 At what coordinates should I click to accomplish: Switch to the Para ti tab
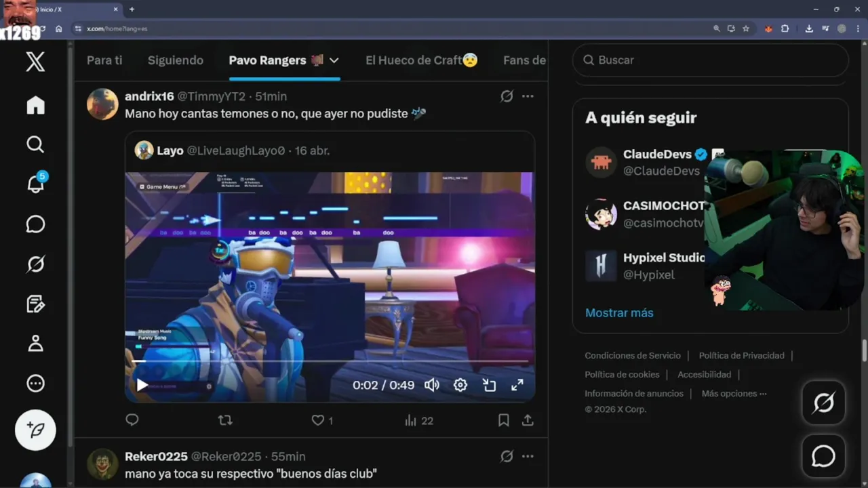(x=104, y=60)
